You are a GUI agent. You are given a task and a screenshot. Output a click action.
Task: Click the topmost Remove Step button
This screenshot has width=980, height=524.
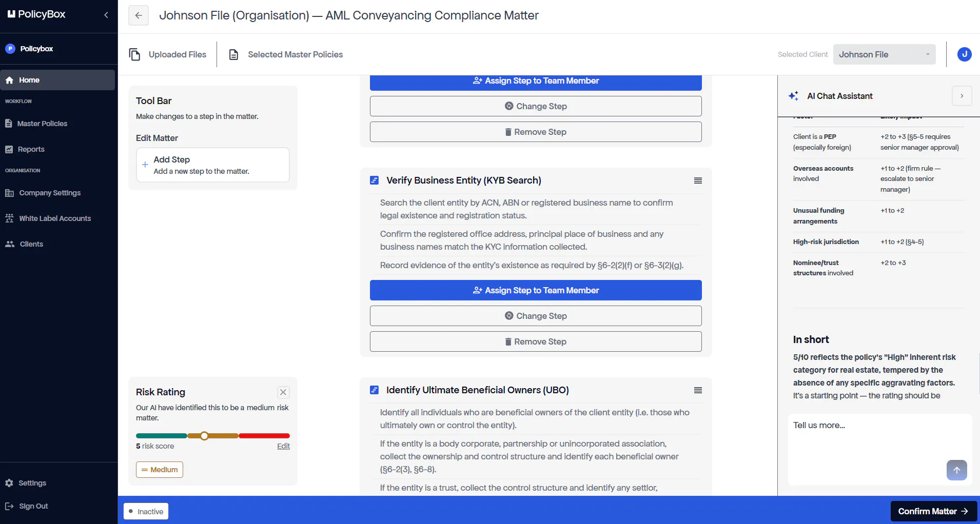coord(536,132)
